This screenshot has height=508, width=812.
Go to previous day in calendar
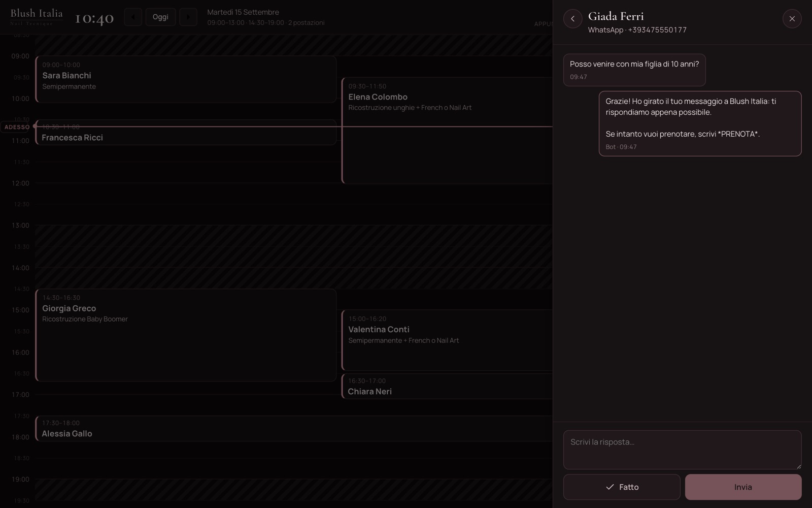133,17
